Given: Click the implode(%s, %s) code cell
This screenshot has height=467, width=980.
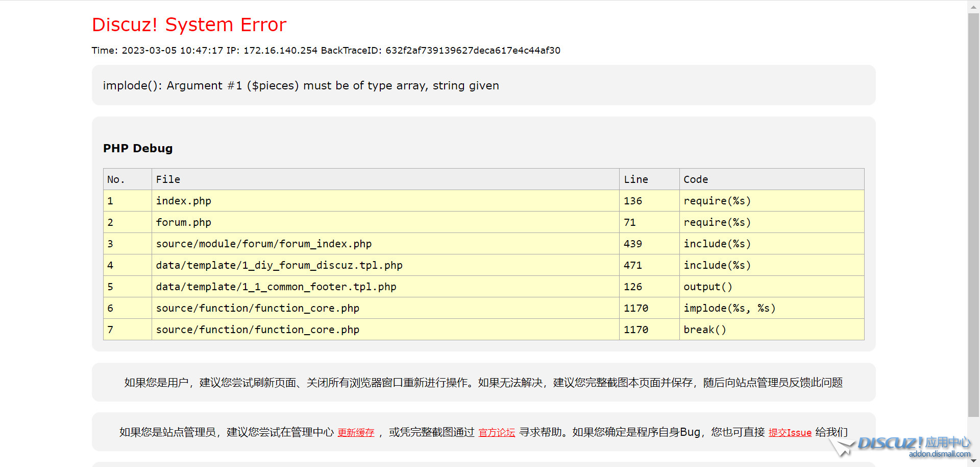Looking at the screenshot, I should (729, 308).
